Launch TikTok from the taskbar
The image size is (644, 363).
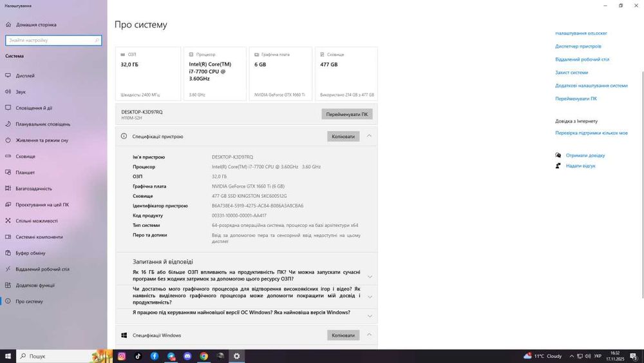pyautogui.click(x=138, y=356)
